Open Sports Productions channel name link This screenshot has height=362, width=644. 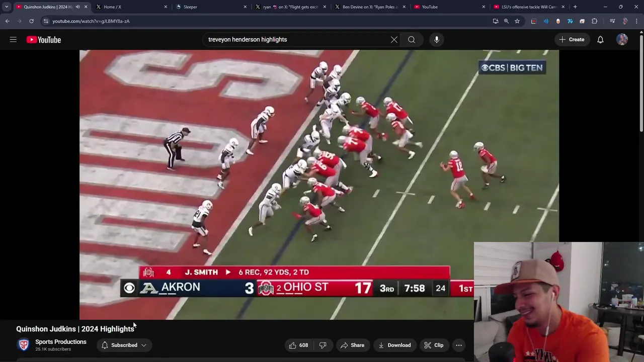tap(61, 342)
